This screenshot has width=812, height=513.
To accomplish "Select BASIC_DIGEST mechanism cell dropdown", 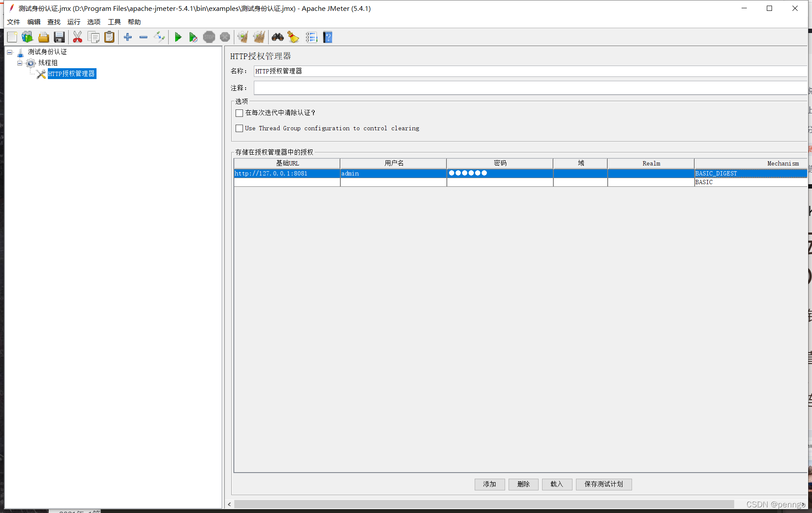I will pos(751,173).
